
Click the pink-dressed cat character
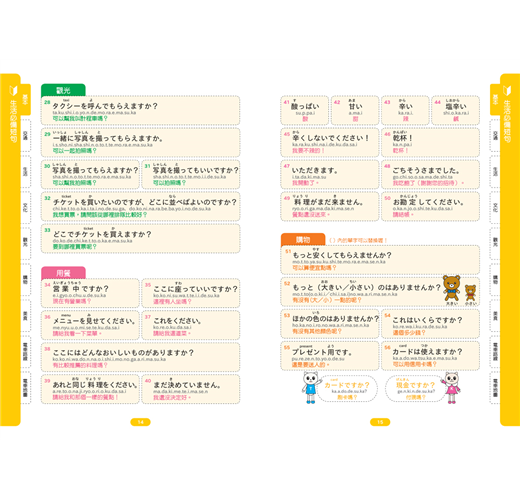coord(452,388)
